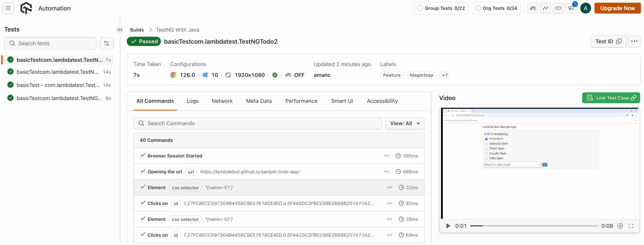Open the hamburger menu icon

pos(8,8)
